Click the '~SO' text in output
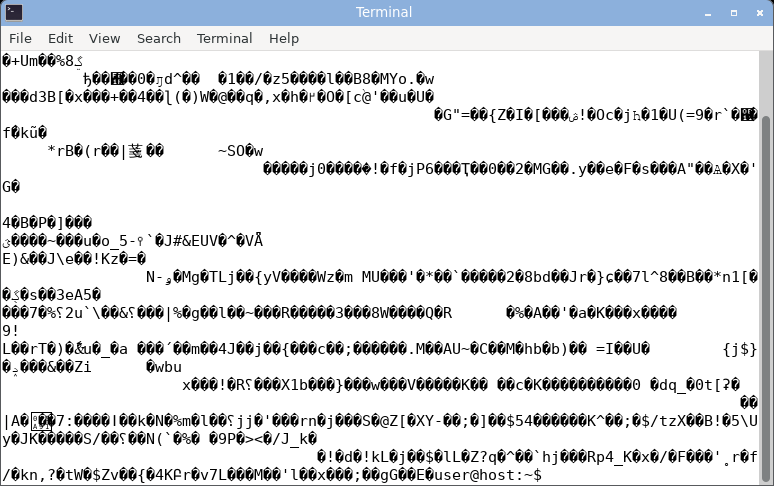 coord(234,151)
